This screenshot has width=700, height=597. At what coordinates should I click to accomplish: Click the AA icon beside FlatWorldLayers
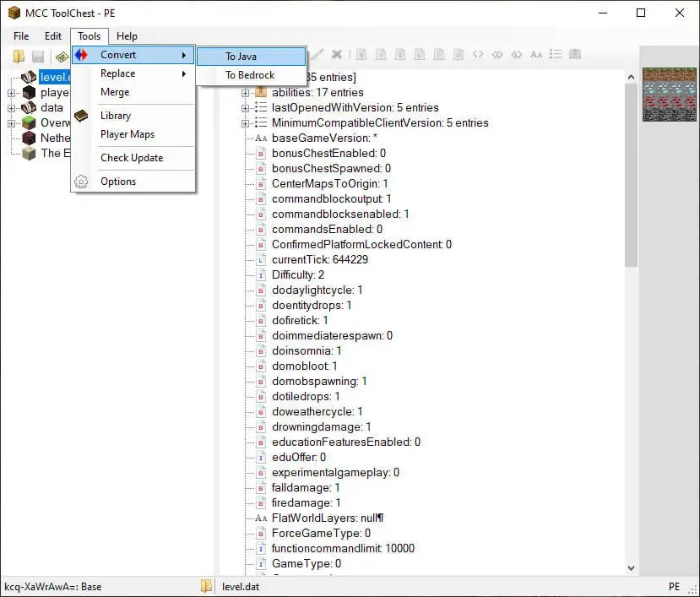click(x=261, y=518)
